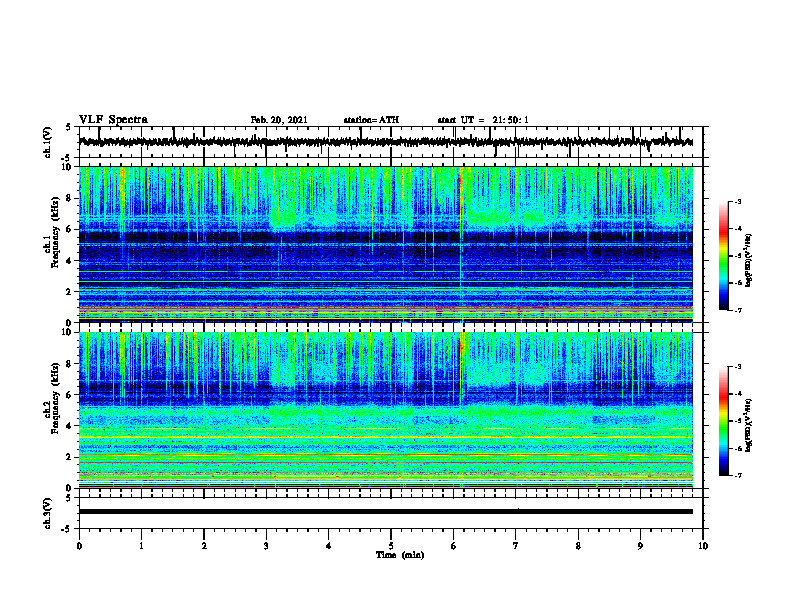Viewport: 792px width, 612px height.
Task: Click the time-axis tick label "4"
Action: [x=329, y=546]
